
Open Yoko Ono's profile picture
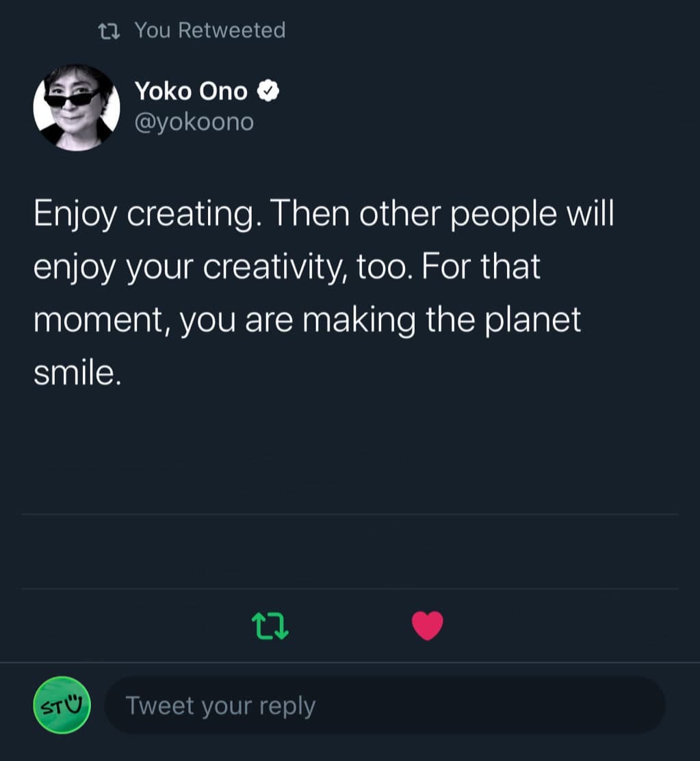tap(77, 108)
